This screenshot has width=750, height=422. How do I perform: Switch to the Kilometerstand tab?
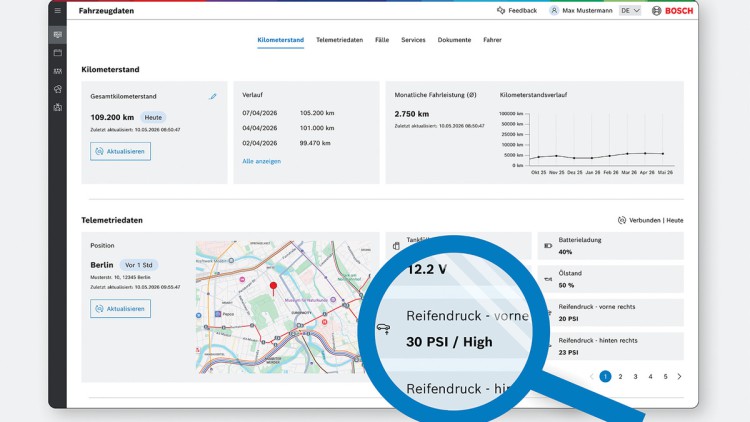[x=280, y=40]
